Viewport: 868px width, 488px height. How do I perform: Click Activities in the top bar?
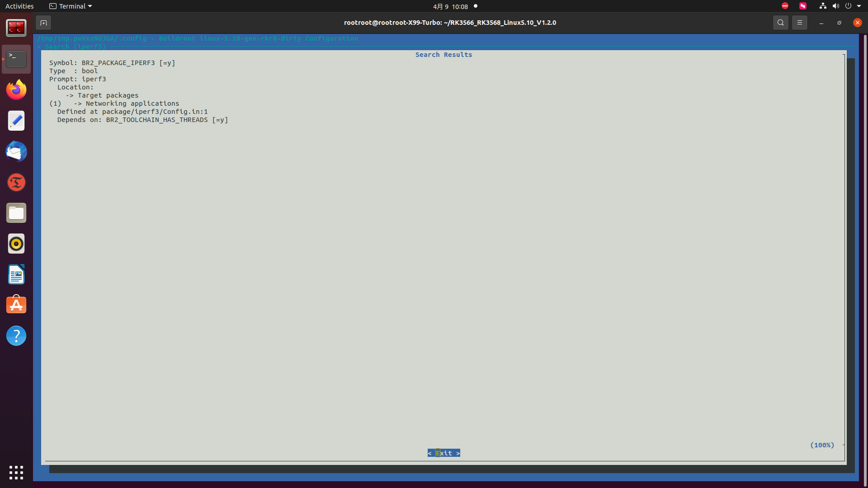[x=19, y=6]
